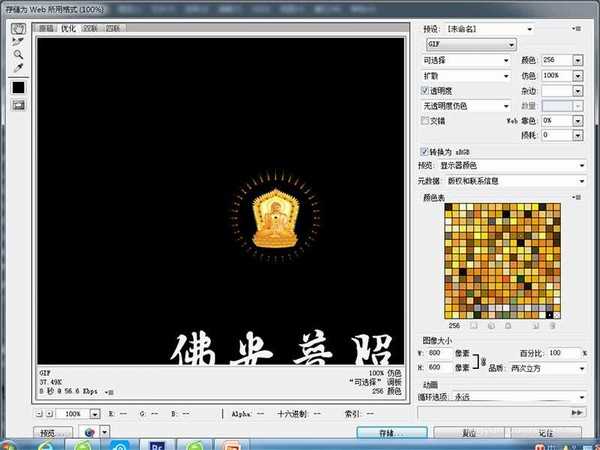600x450 pixels.
Task: Toggle the 转换为 sRGB checkbox
Action: tap(425, 150)
